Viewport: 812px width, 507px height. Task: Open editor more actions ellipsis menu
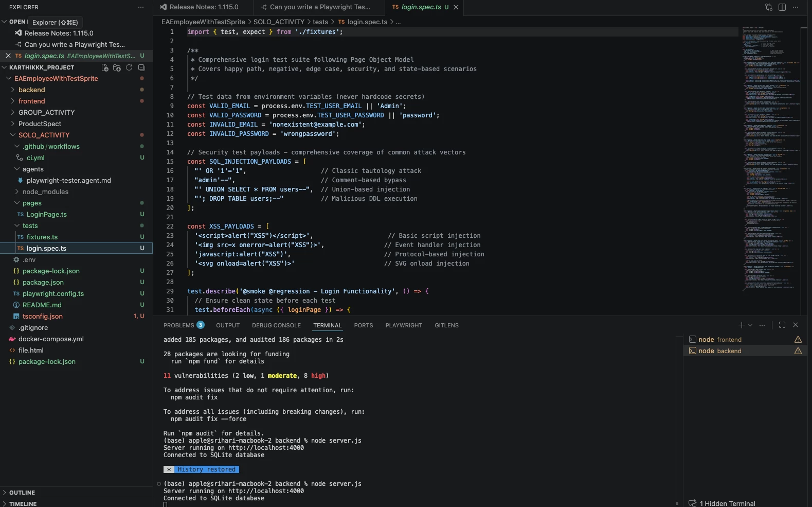point(796,7)
